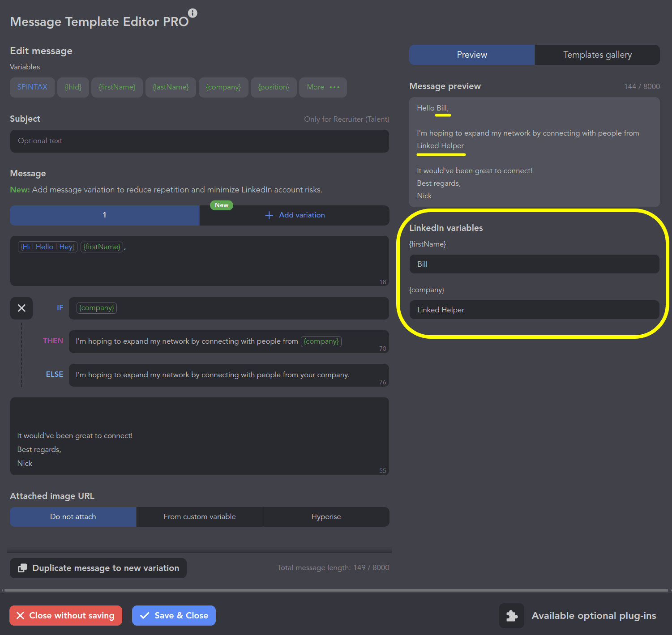Viewport: 672px width, 635px height.
Task: Click the plus icon next to Add variation
Action: 269,215
